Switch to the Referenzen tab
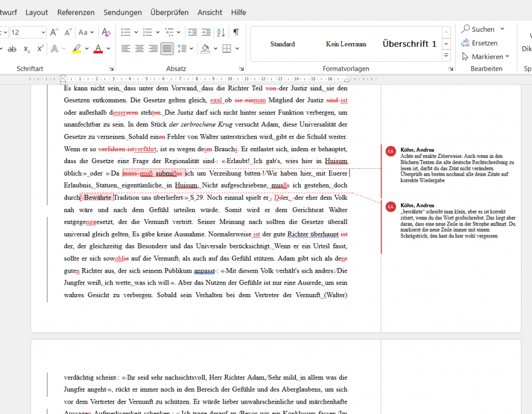532x414 pixels. (76, 12)
